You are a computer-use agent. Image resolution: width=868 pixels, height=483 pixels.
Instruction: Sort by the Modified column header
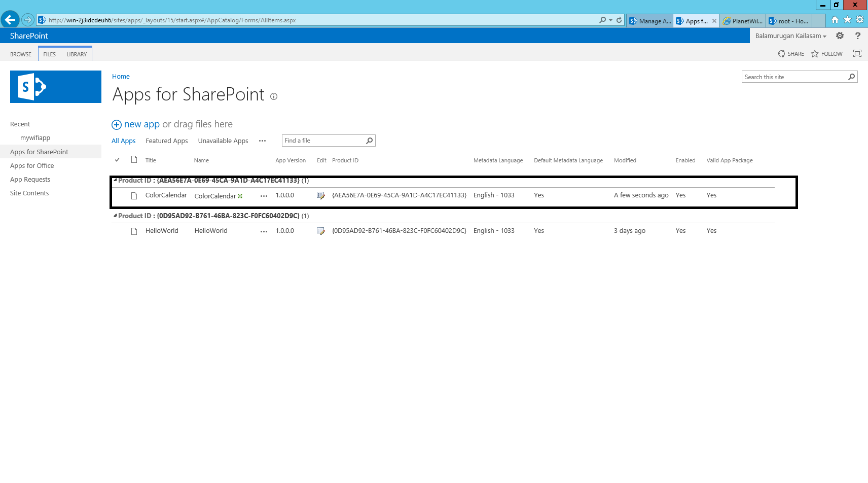point(625,160)
